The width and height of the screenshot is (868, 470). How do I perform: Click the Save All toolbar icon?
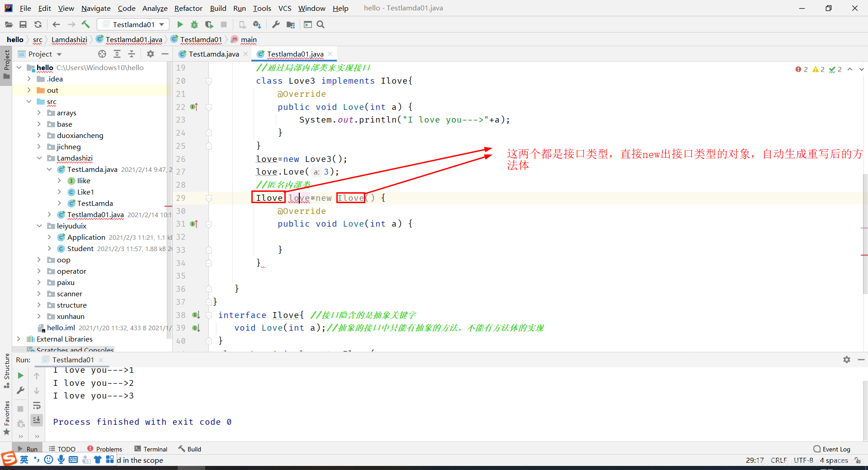pos(23,24)
